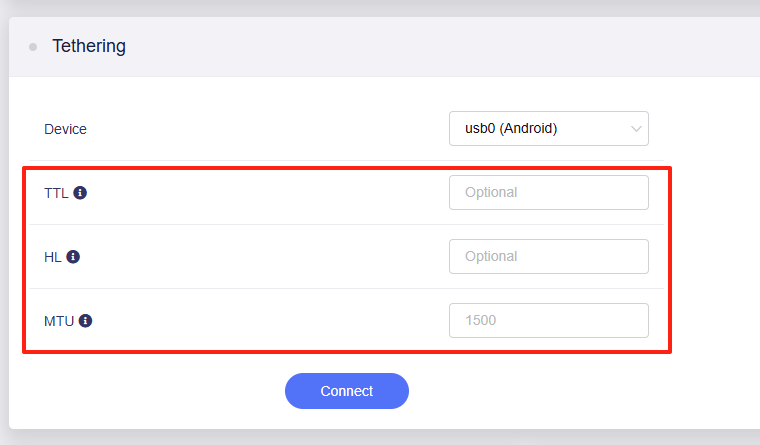Open the Device dropdown showing usb0 (Android)
Image resolution: width=760 pixels, height=445 pixels.
548,128
